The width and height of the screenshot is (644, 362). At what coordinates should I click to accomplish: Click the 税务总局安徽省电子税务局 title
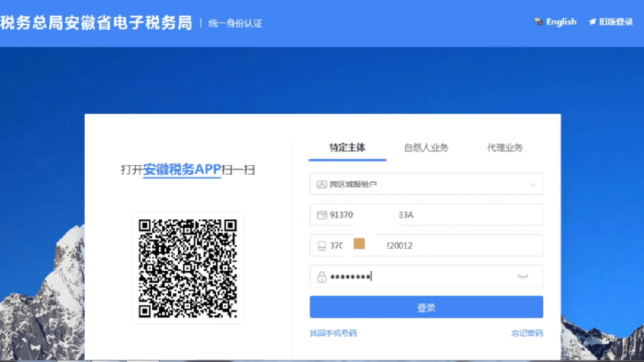click(x=96, y=23)
